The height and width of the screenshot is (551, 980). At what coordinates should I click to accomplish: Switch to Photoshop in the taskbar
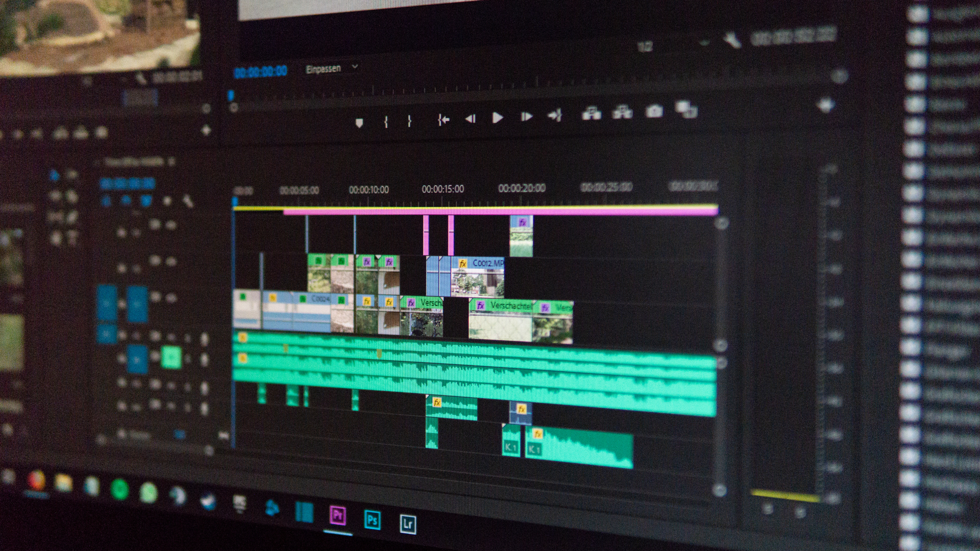click(372, 520)
